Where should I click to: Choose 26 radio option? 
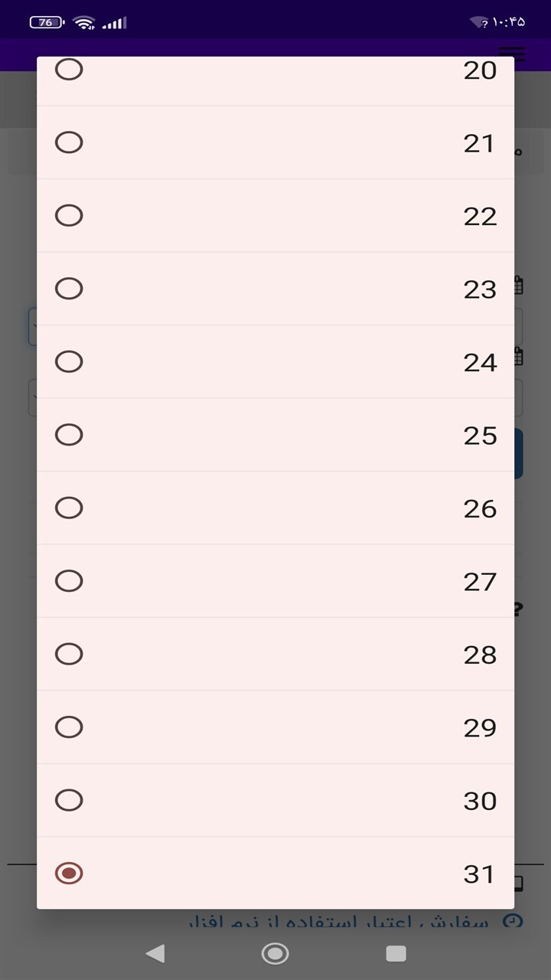click(x=69, y=508)
